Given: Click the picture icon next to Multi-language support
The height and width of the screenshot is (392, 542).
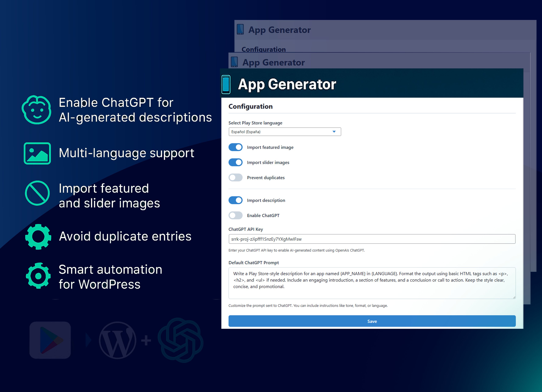Looking at the screenshot, I should coord(37,153).
